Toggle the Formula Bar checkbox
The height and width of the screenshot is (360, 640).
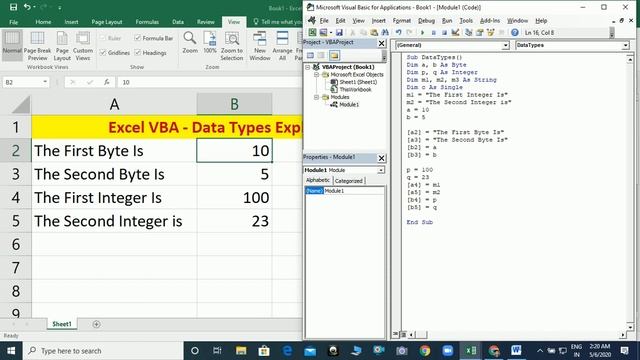click(x=138, y=38)
